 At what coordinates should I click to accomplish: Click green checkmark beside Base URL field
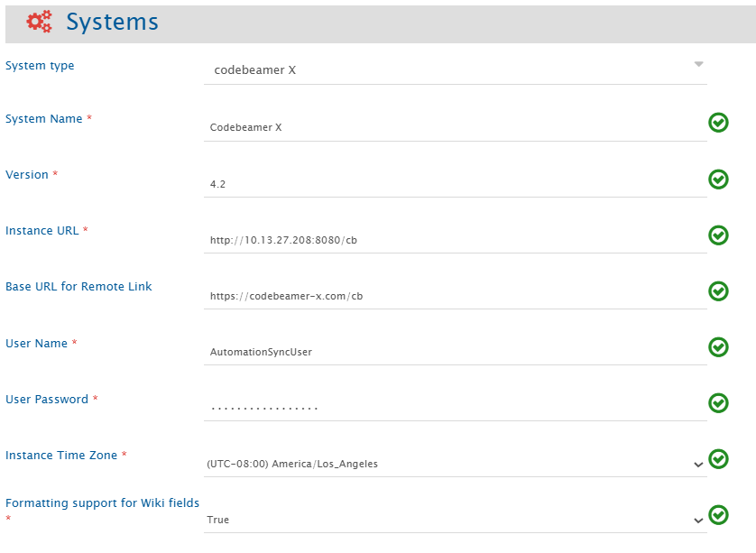718,291
